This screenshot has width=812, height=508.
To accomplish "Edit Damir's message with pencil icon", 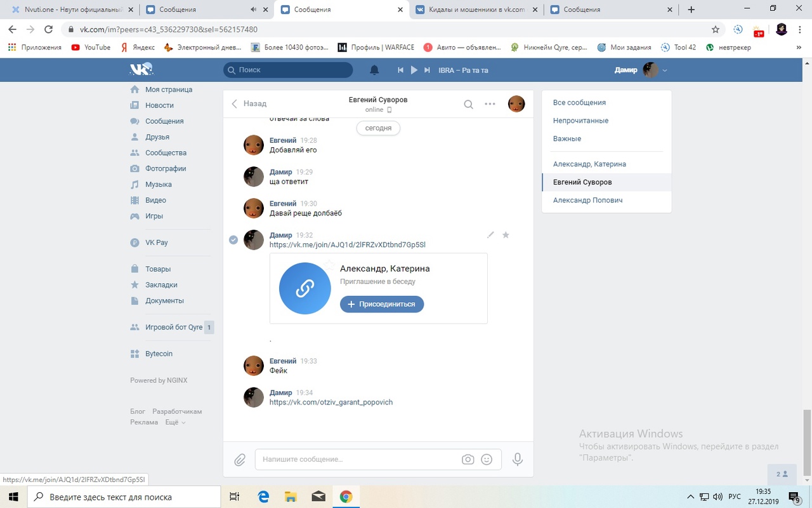I will coord(490,235).
